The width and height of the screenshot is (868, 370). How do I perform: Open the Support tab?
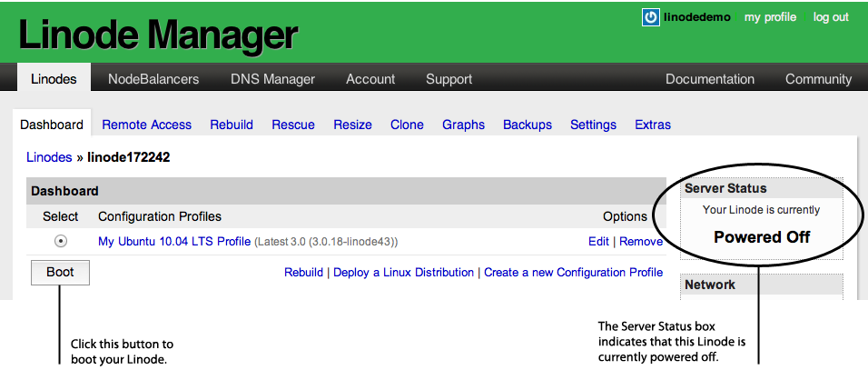tap(449, 79)
